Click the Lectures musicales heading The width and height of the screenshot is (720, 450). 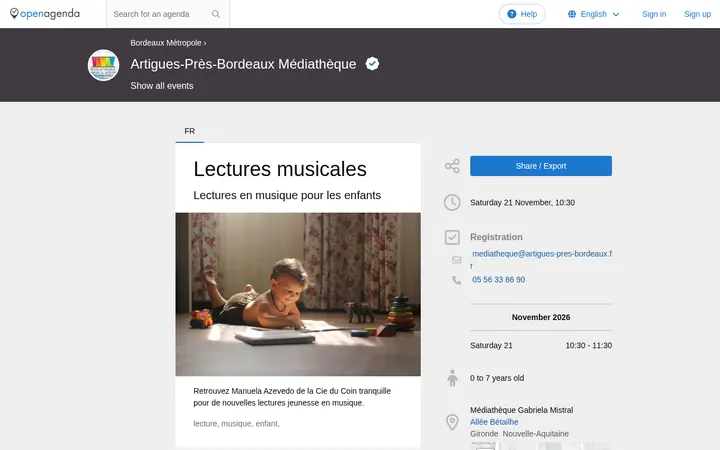[x=280, y=169]
